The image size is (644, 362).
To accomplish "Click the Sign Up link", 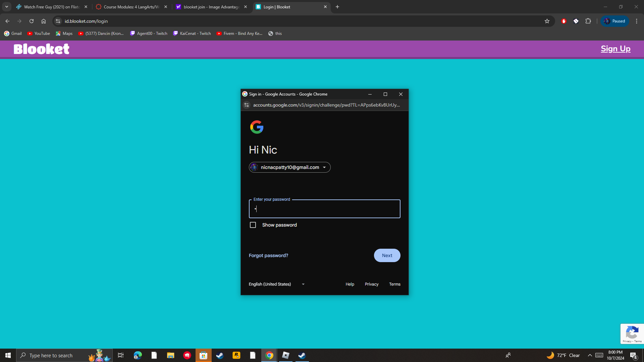I will coord(615,49).
